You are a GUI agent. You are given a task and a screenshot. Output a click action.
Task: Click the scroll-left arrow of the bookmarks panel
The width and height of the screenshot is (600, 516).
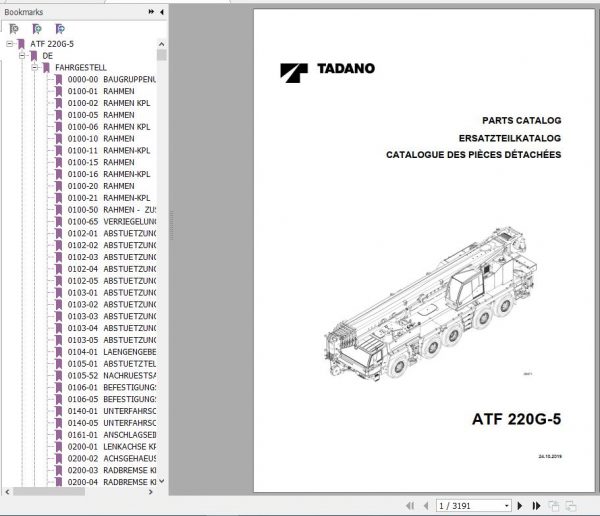7,492
